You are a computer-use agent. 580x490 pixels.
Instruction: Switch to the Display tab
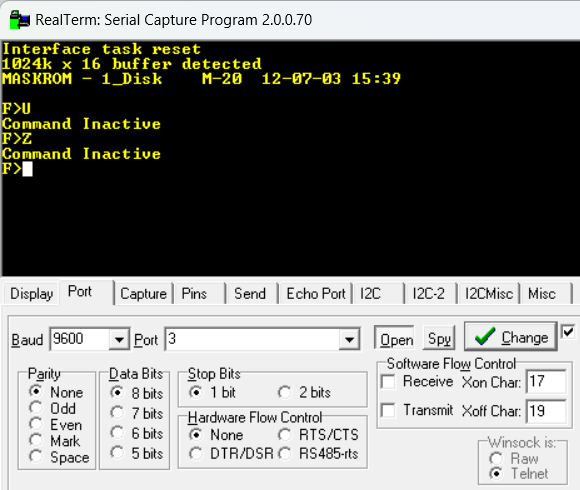(x=31, y=294)
